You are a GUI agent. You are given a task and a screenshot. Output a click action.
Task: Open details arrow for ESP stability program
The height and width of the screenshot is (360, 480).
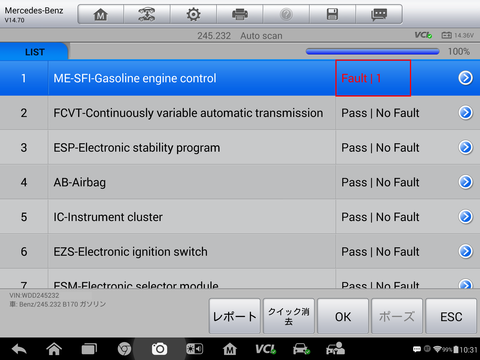click(x=465, y=147)
